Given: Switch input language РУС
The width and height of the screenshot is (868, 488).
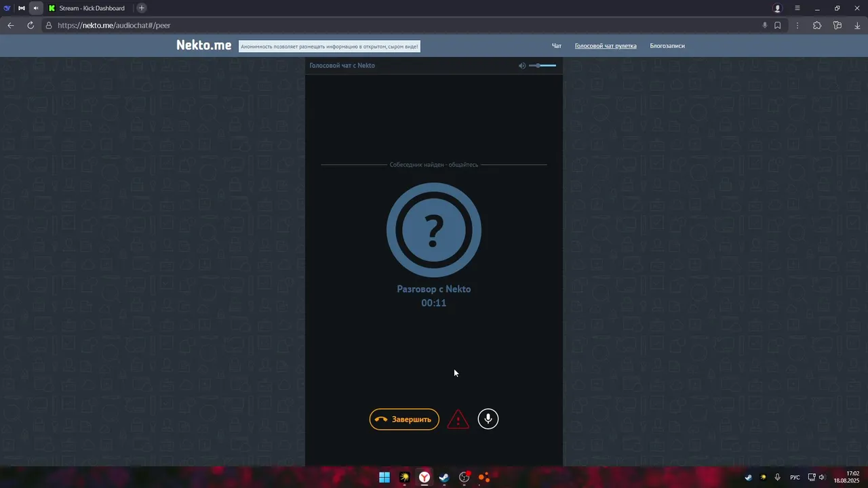Looking at the screenshot, I should 795,477.
